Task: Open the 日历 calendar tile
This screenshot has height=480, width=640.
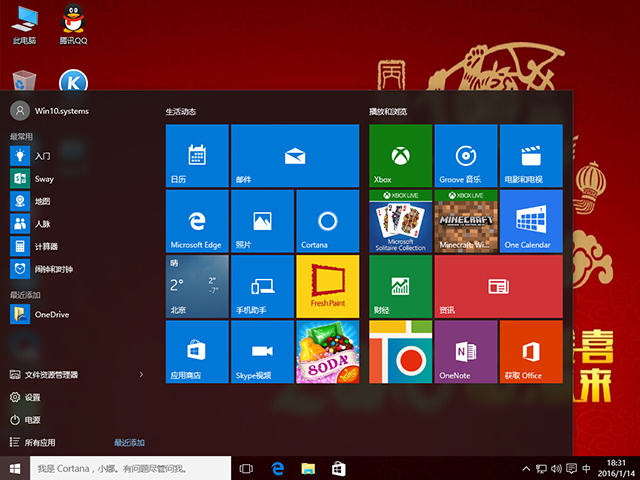Action: 196,155
